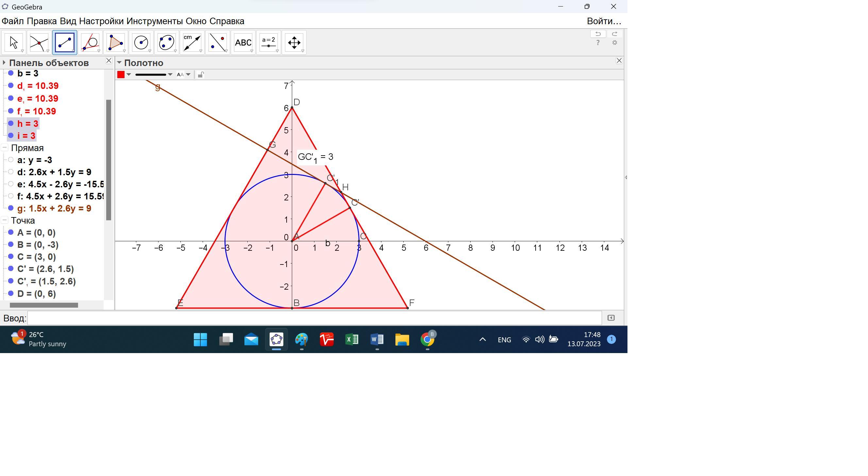Select the Reflect about line tool
868x476 pixels.
point(217,42)
